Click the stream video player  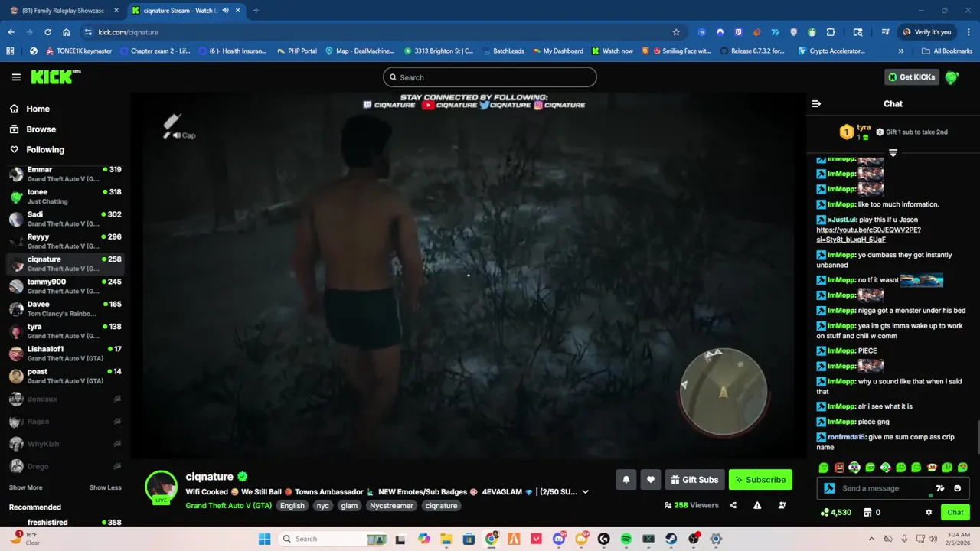[x=468, y=275]
